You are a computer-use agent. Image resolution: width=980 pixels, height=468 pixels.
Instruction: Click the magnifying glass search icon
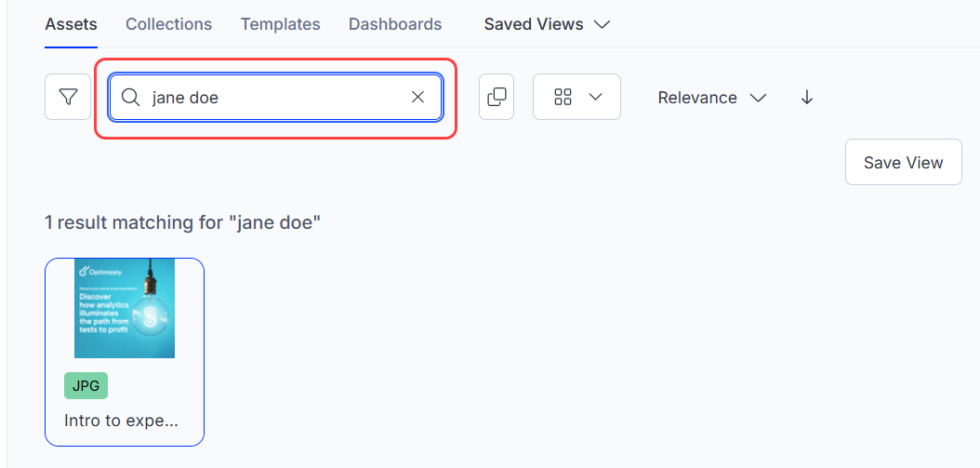point(131,98)
